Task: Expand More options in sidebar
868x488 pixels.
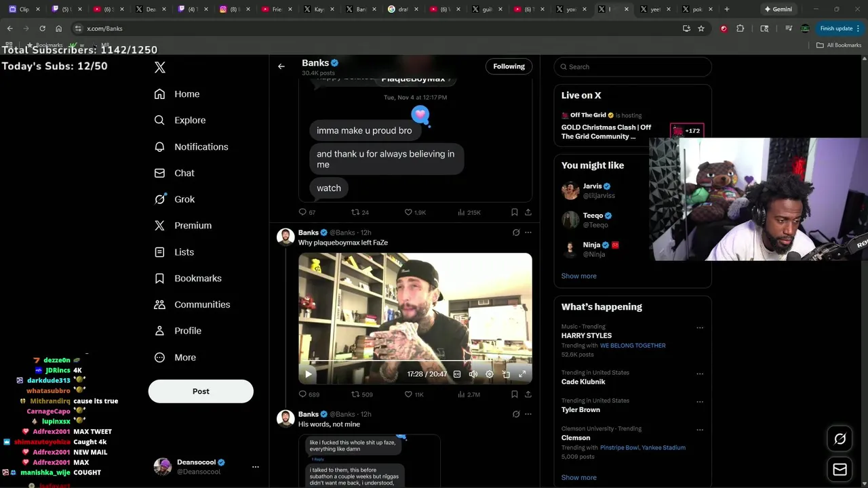Action: pyautogui.click(x=175, y=357)
